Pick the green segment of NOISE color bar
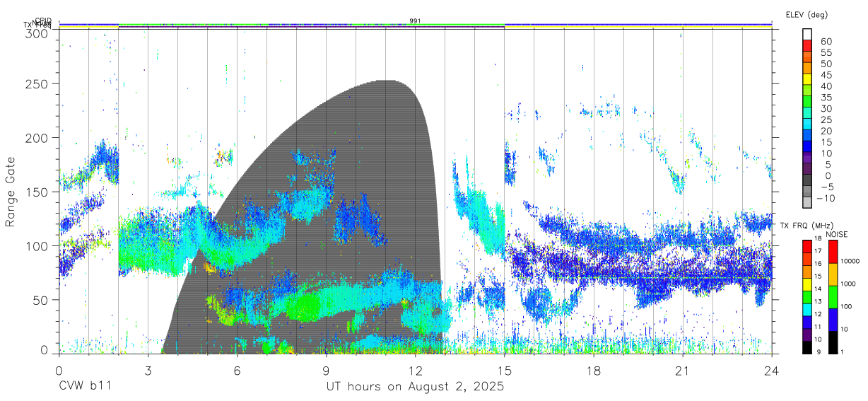 tap(833, 297)
